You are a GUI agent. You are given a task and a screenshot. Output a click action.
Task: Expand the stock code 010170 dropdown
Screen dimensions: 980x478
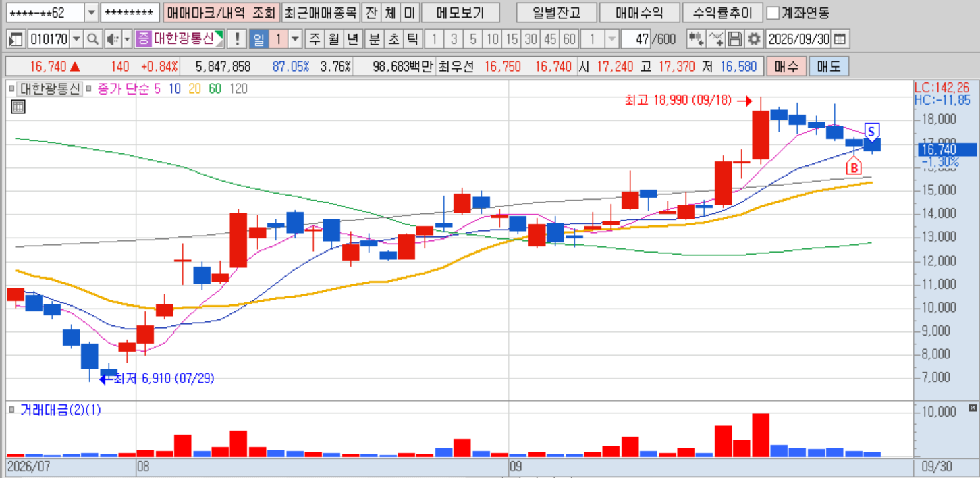76,39
